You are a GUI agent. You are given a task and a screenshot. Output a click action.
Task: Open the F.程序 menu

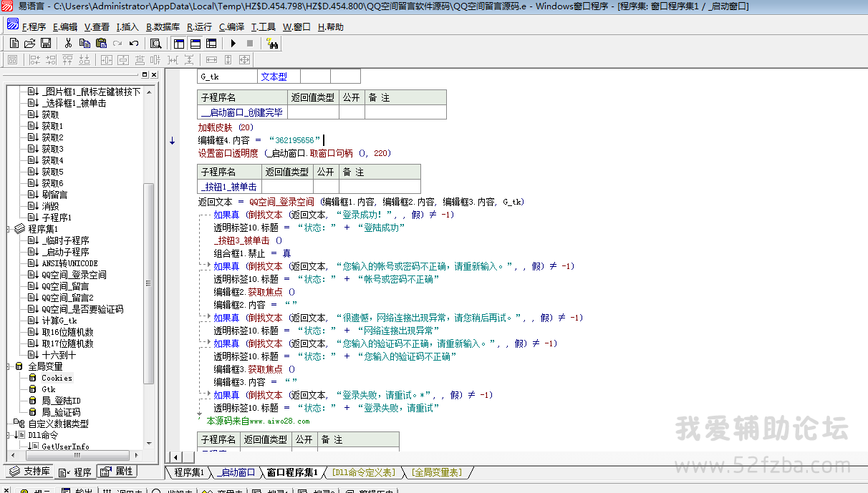pyautogui.click(x=34, y=27)
